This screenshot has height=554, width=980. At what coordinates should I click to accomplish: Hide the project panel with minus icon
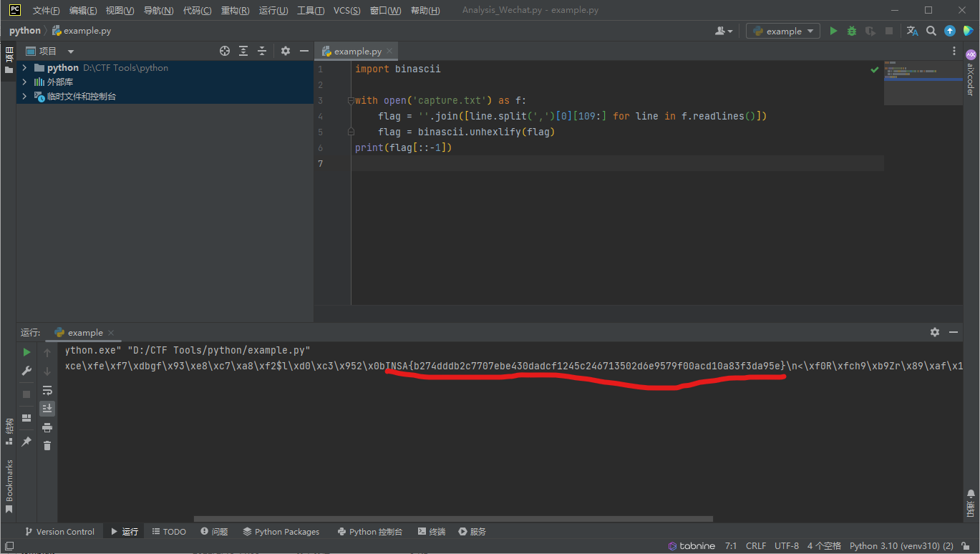(x=304, y=51)
